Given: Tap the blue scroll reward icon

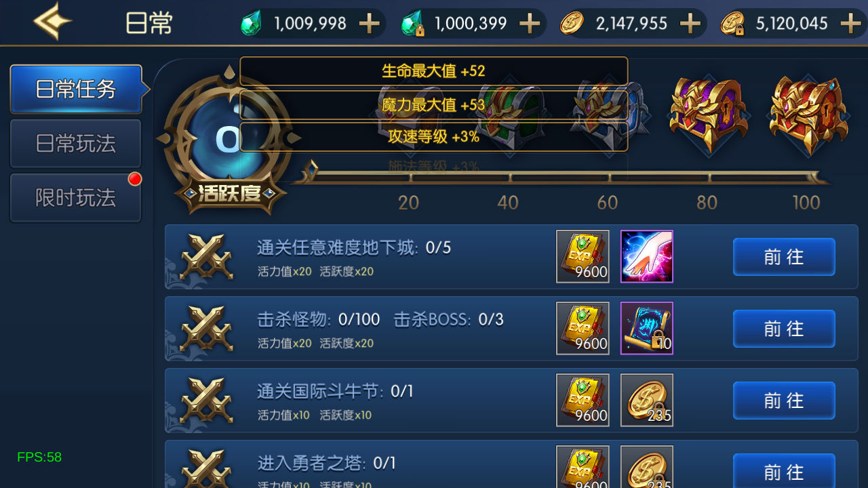Looking at the screenshot, I should point(647,328).
